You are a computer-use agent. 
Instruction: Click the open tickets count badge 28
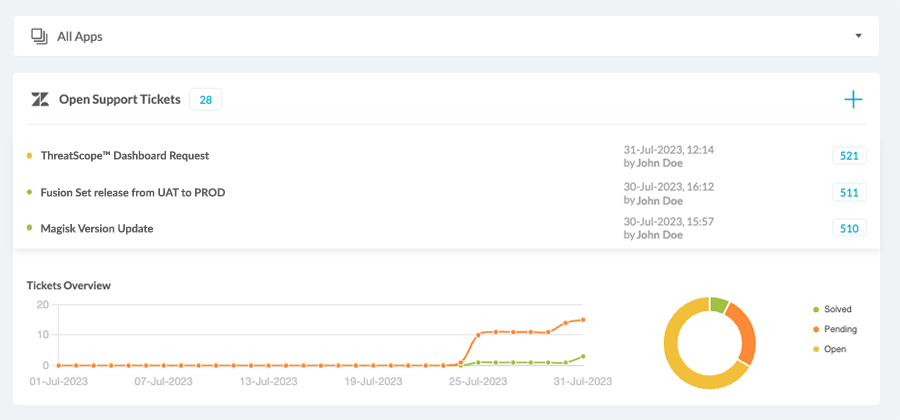(205, 99)
